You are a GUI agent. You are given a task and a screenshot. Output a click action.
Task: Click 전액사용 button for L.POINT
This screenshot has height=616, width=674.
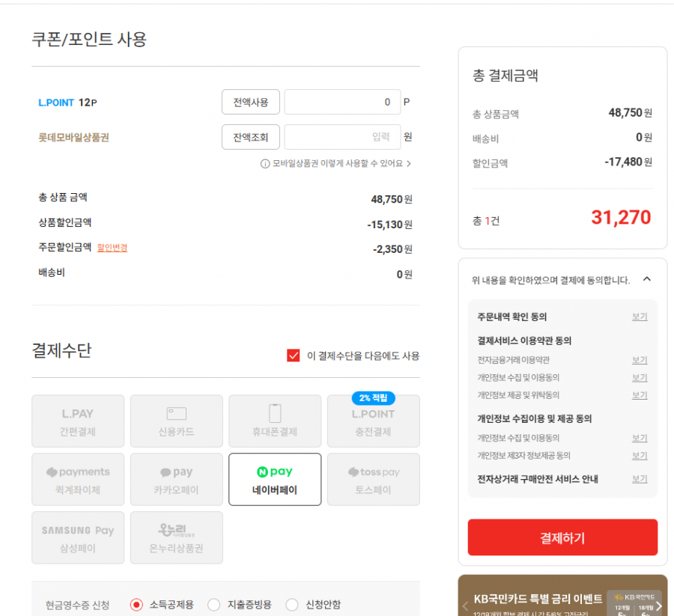pyautogui.click(x=250, y=102)
